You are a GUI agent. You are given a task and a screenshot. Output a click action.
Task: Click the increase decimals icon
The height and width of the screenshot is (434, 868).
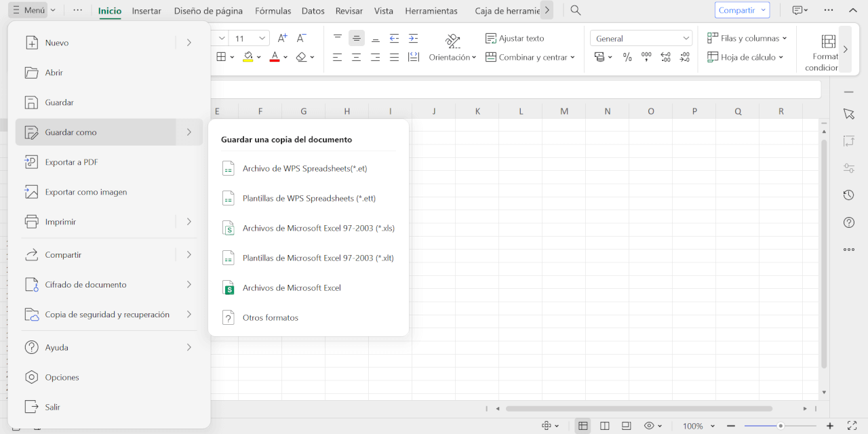coord(665,57)
